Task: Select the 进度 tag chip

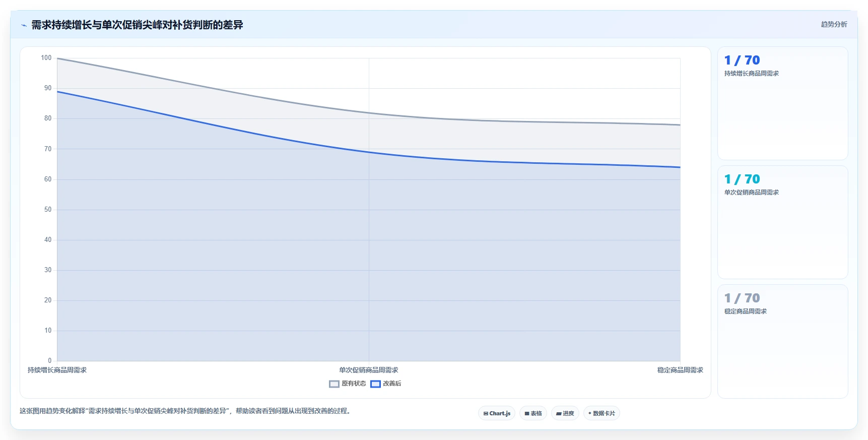Action: pyautogui.click(x=565, y=413)
